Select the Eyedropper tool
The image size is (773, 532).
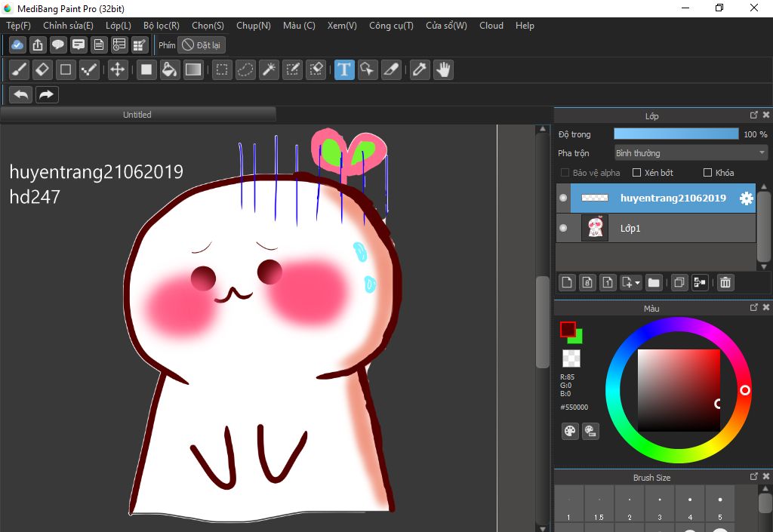click(x=419, y=70)
